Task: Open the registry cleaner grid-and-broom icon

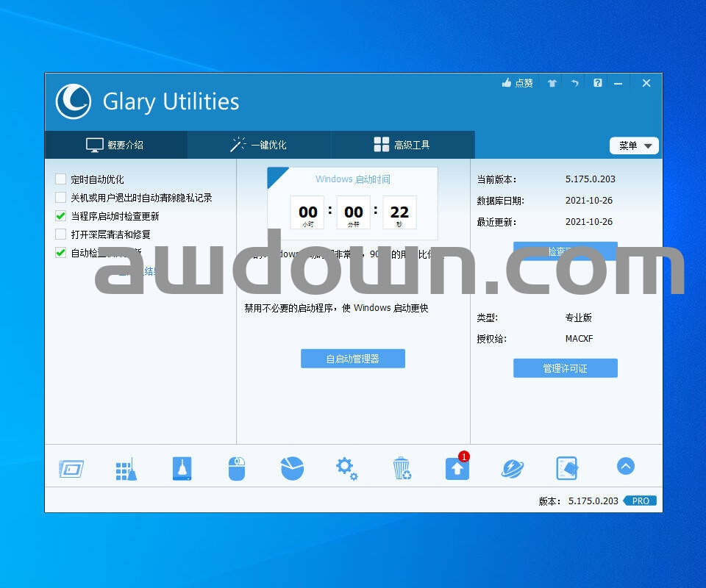Action: click(x=126, y=468)
